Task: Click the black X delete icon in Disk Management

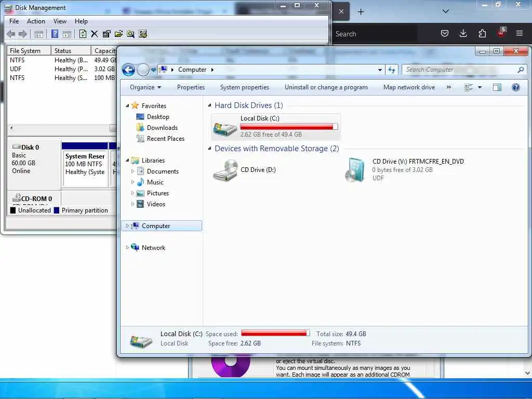Action: click(95, 34)
